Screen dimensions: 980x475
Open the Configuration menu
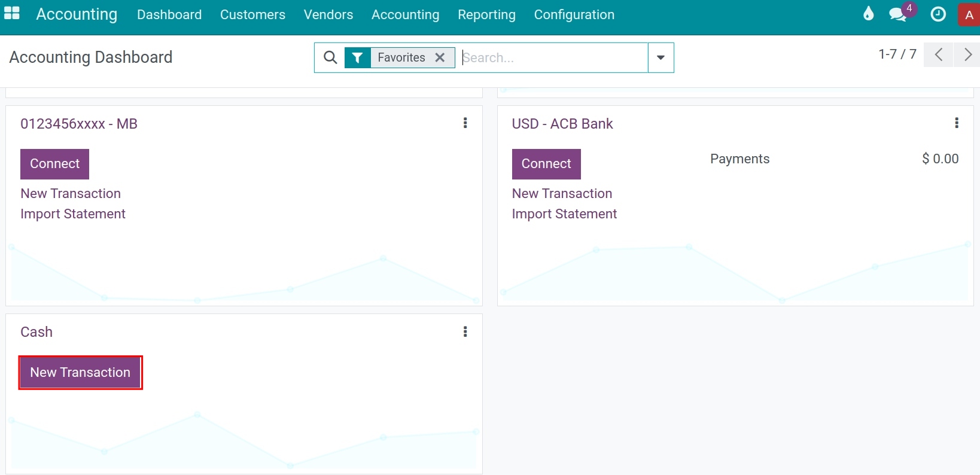(574, 14)
